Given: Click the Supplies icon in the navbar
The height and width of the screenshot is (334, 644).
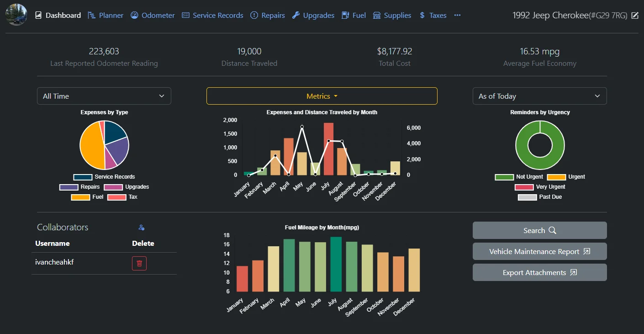Looking at the screenshot, I should point(377,15).
